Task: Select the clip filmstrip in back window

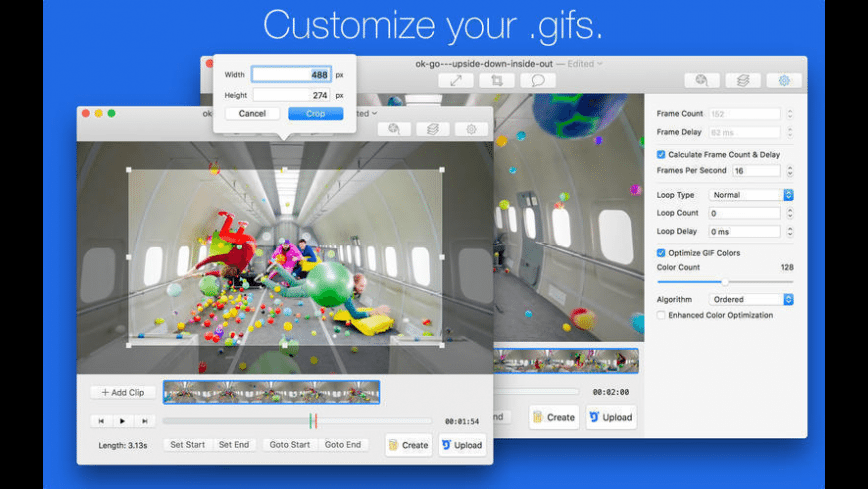Action: pos(566,361)
